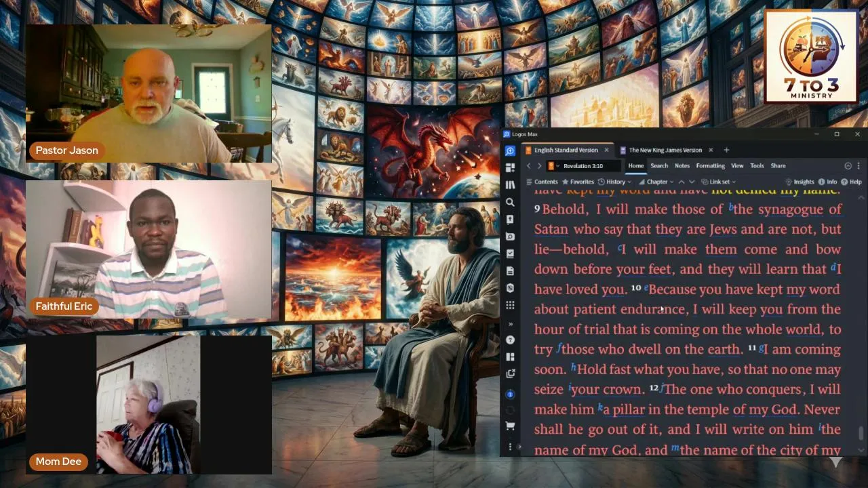Open the Guides icon in sidebar
Image resolution: width=868 pixels, height=488 pixels.
510,237
